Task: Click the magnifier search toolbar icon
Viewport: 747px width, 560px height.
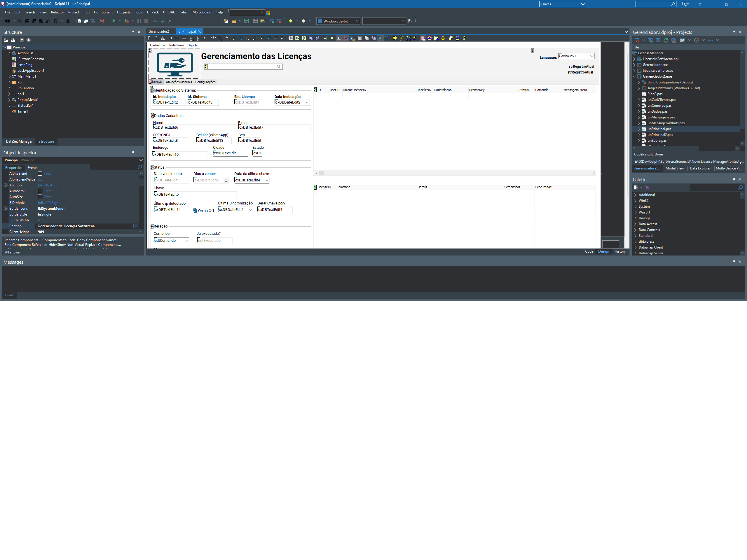Action: click(x=20, y=21)
